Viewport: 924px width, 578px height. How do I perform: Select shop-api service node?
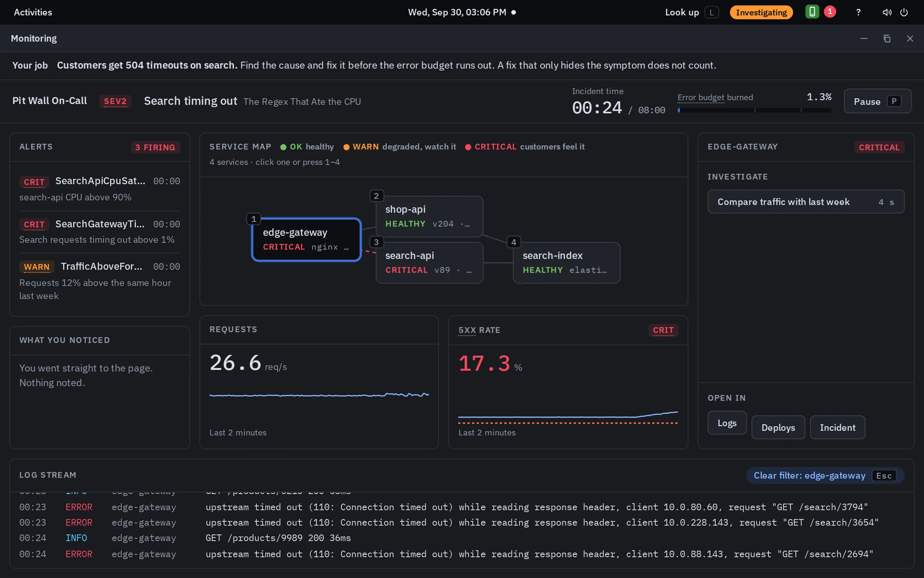(x=429, y=217)
